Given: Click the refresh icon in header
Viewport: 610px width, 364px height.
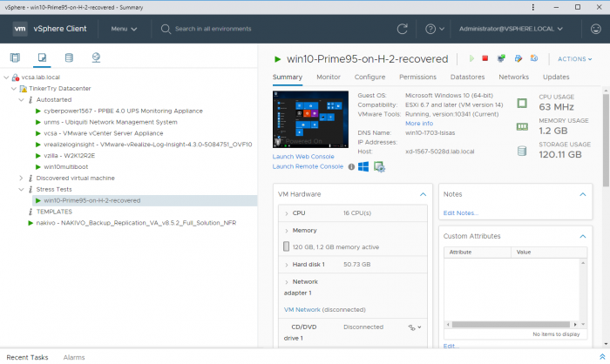Looking at the screenshot, I should tap(403, 29).
